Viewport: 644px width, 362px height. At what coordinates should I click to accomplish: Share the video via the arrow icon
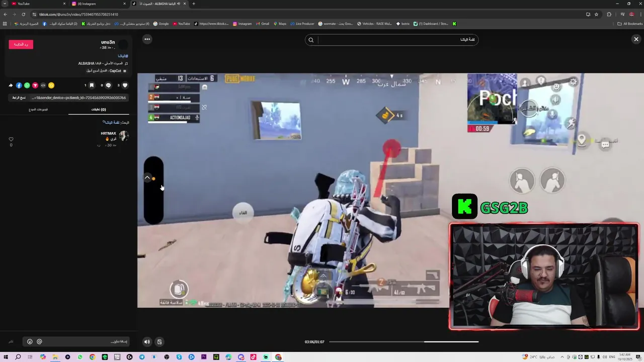(11, 85)
